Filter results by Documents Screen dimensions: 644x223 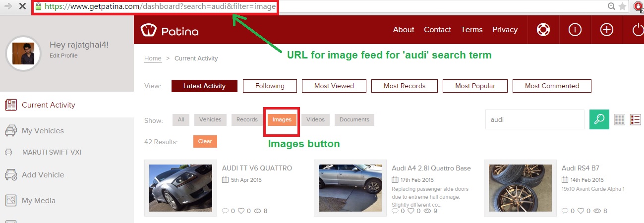pyautogui.click(x=354, y=119)
